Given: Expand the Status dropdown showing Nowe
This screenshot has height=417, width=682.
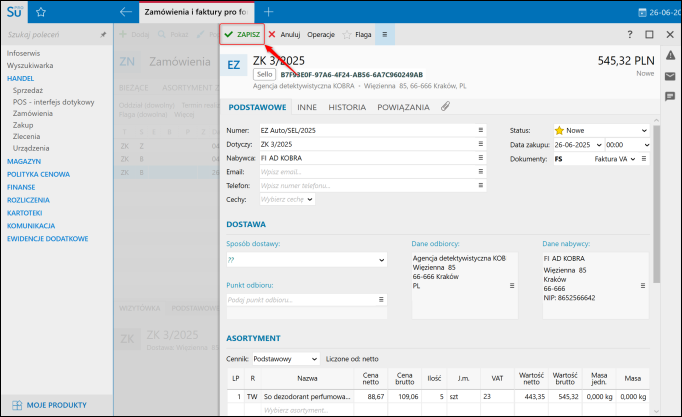Looking at the screenshot, I should click(644, 130).
